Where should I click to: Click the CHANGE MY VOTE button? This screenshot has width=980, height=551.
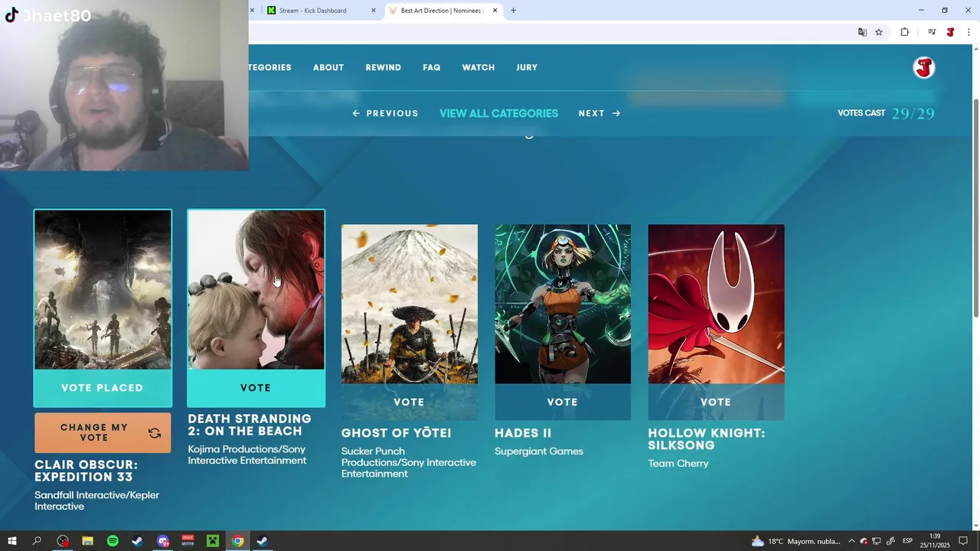103,433
